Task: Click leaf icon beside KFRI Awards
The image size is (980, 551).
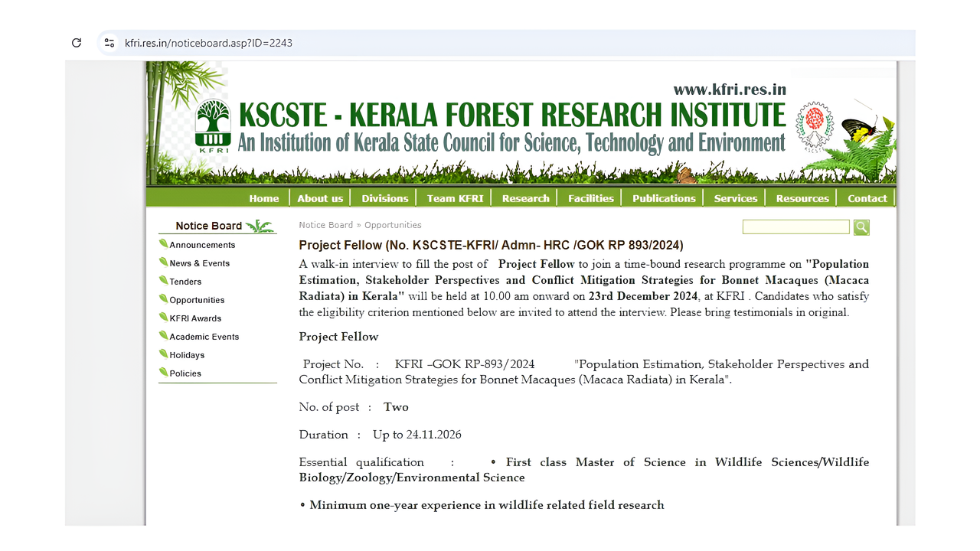Action: coord(163,318)
